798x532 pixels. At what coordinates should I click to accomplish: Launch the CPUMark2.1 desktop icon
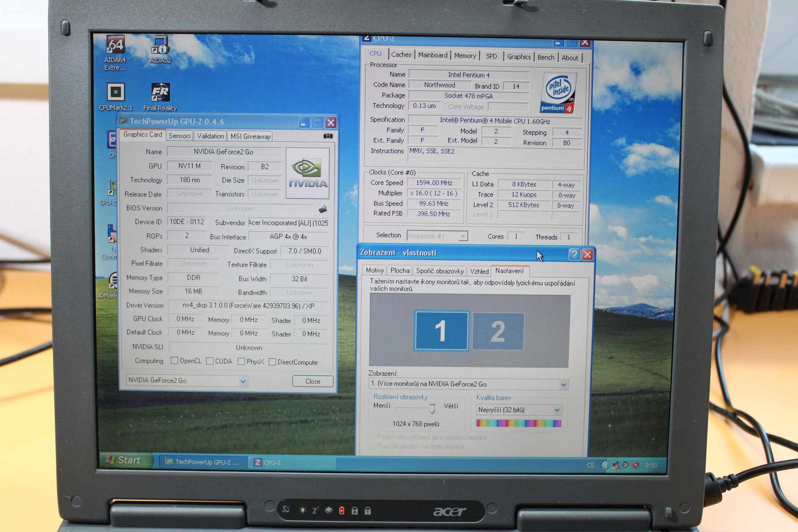pos(116,97)
